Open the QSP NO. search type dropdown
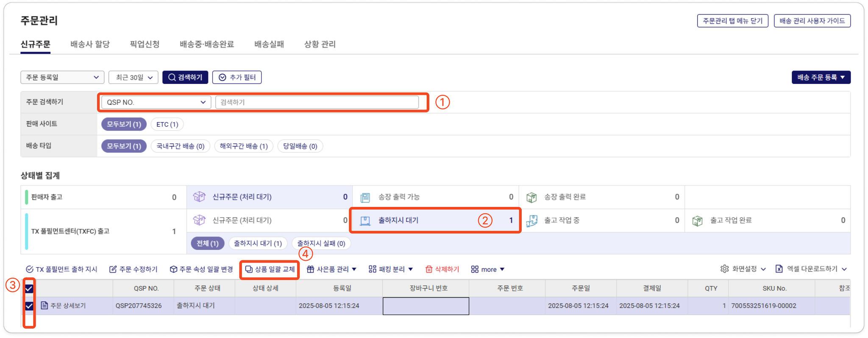The image size is (868, 338). coord(156,102)
